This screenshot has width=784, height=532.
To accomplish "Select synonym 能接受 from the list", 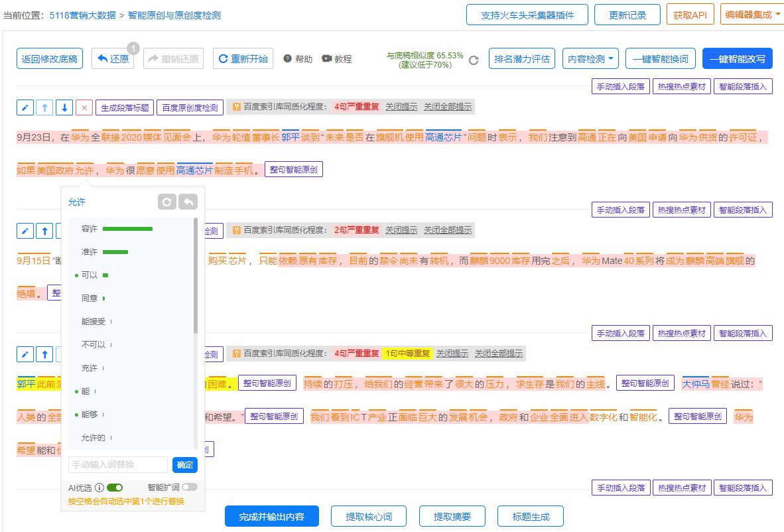I will coord(94,322).
